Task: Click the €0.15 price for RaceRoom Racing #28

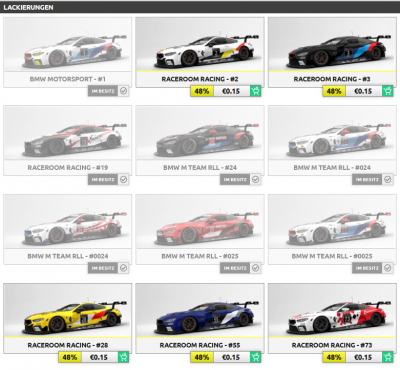Action: (x=99, y=357)
